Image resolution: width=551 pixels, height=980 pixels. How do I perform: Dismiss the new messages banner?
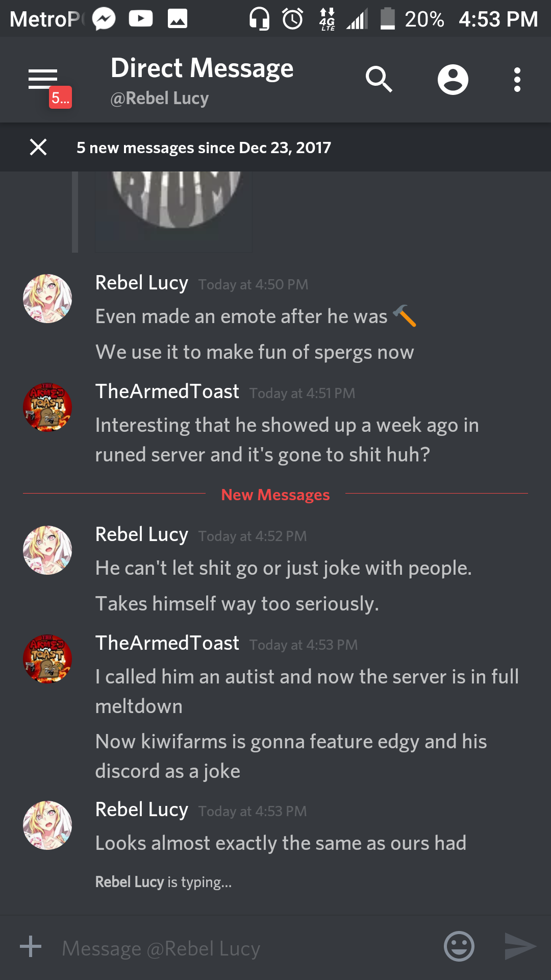pos(38,147)
